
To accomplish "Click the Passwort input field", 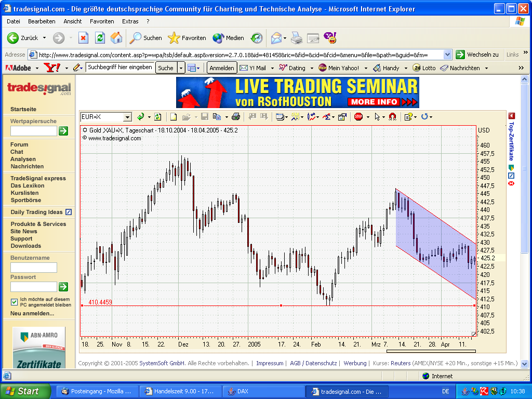I will pos(34,287).
